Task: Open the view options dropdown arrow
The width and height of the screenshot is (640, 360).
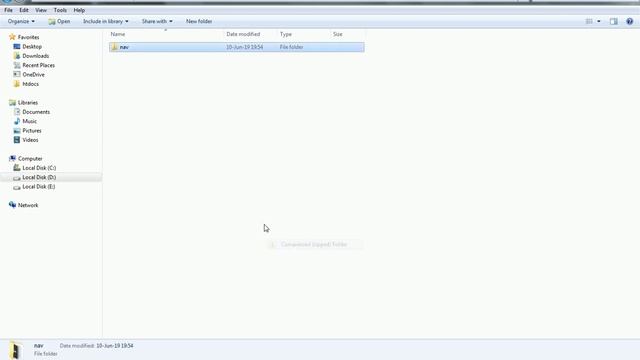Action: (x=599, y=21)
